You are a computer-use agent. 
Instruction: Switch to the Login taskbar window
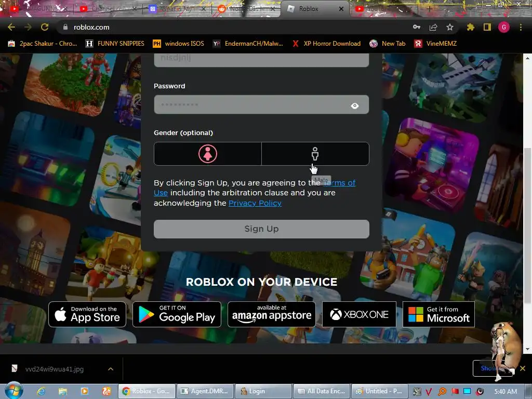(263, 391)
